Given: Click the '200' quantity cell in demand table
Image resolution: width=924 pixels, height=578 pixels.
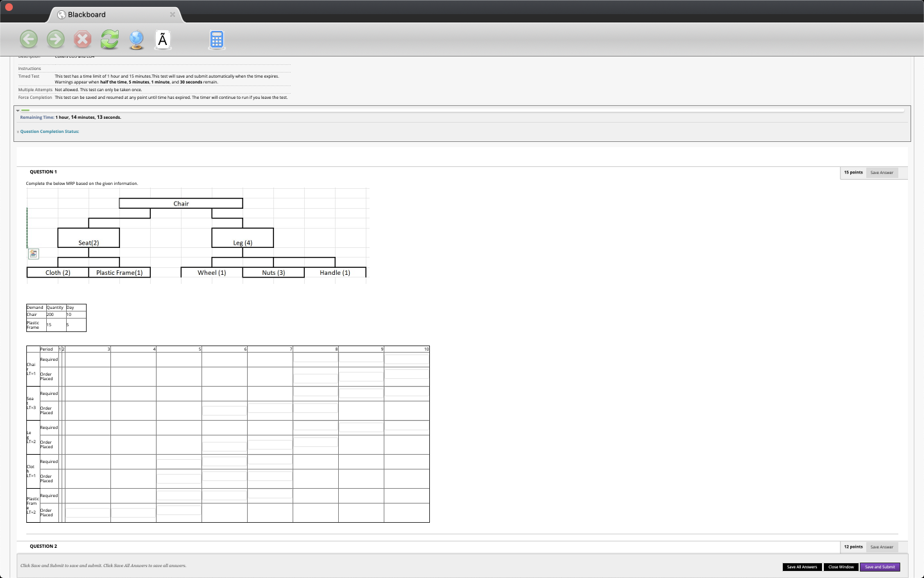Looking at the screenshot, I should [55, 315].
